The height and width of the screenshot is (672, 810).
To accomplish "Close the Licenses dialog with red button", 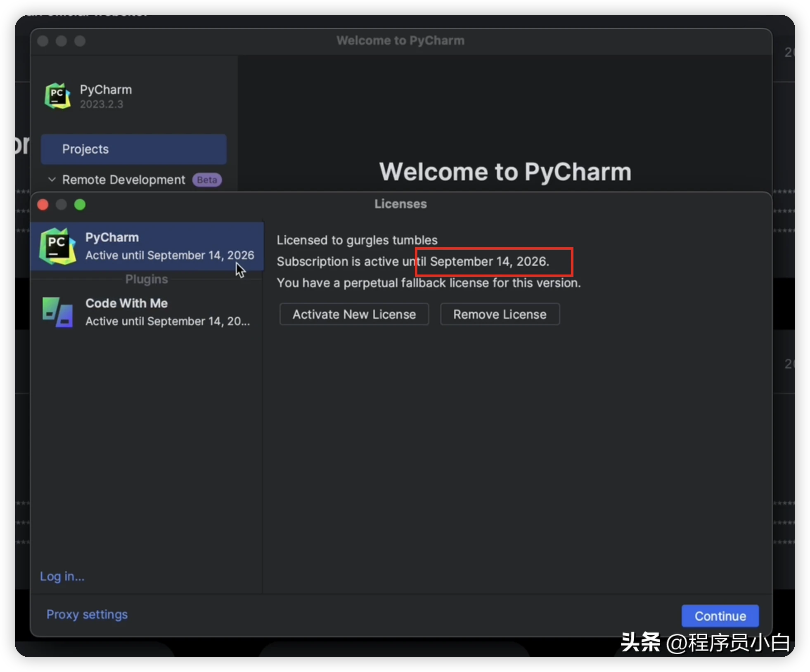I will coord(43,205).
